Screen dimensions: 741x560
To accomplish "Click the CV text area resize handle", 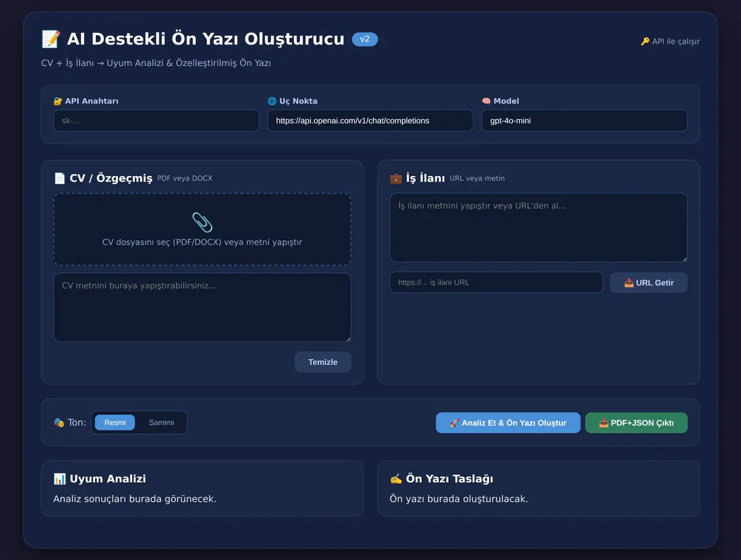I will tap(348, 338).
